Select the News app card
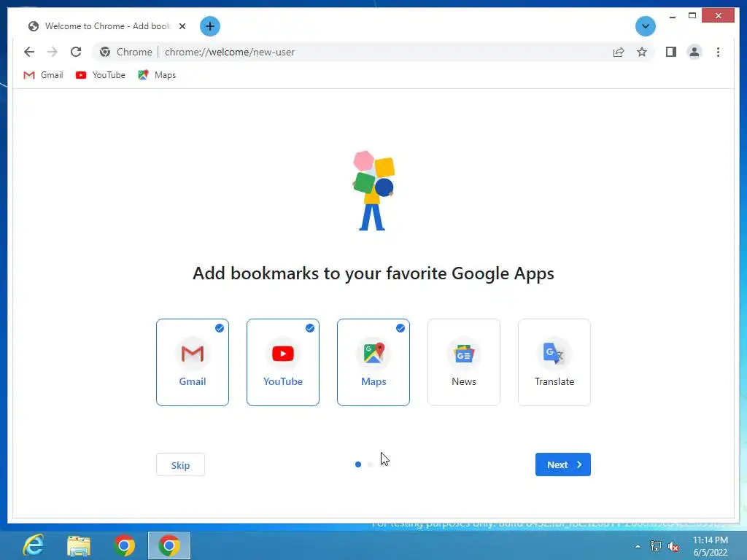 [464, 362]
